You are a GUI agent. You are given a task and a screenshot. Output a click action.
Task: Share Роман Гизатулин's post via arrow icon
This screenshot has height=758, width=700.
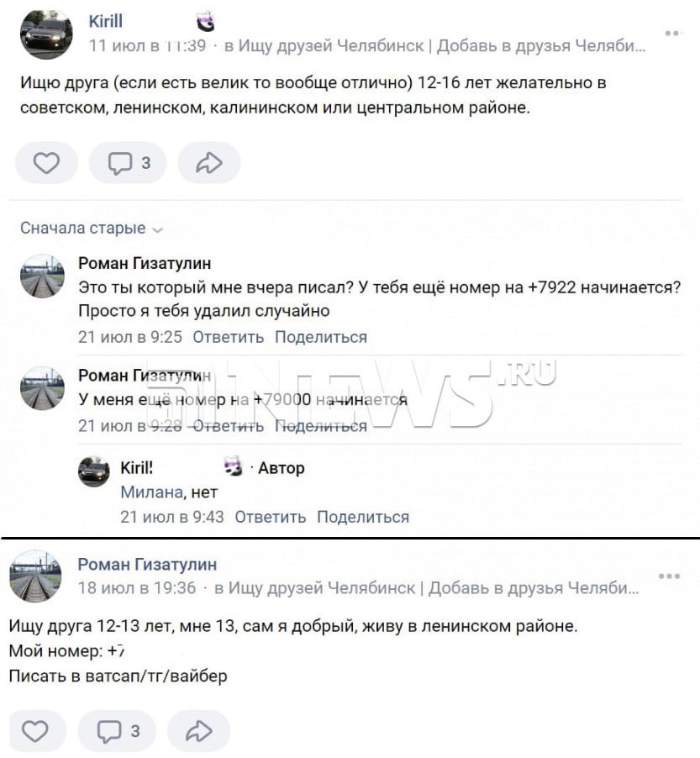(198, 731)
